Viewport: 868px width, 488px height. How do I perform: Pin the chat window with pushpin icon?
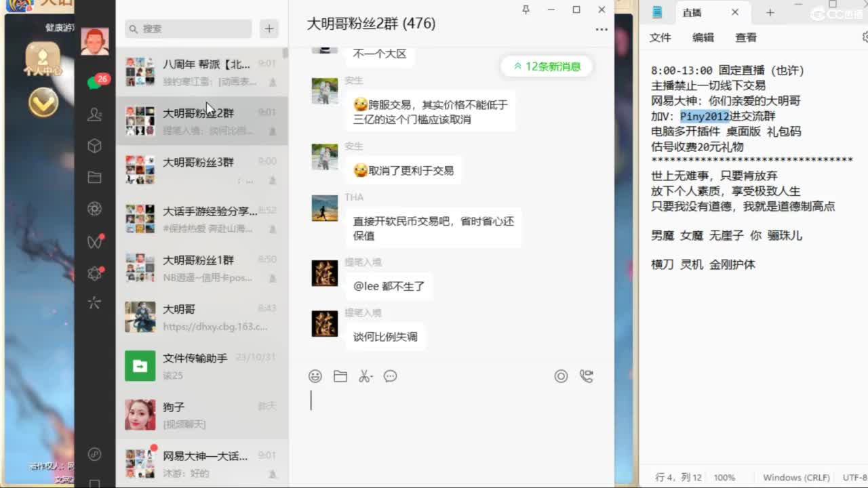pyautogui.click(x=526, y=9)
